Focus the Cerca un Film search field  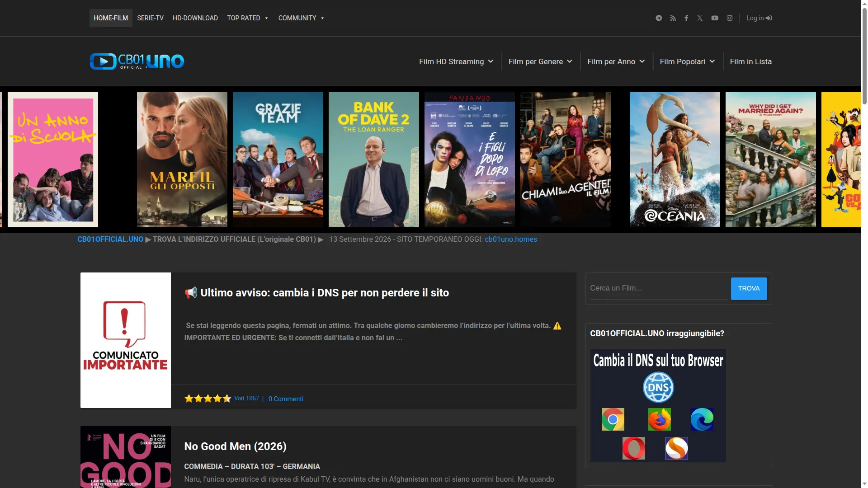coord(659,288)
